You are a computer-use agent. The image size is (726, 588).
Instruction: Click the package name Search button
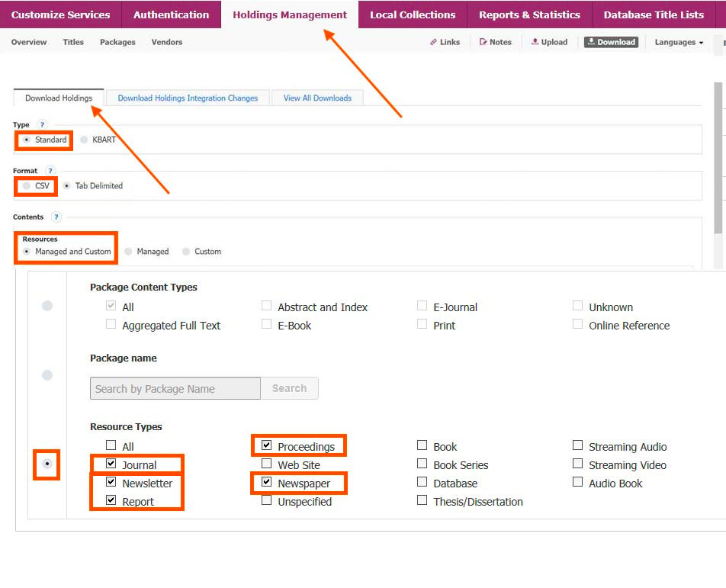pyautogui.click(x=289, y=388)
